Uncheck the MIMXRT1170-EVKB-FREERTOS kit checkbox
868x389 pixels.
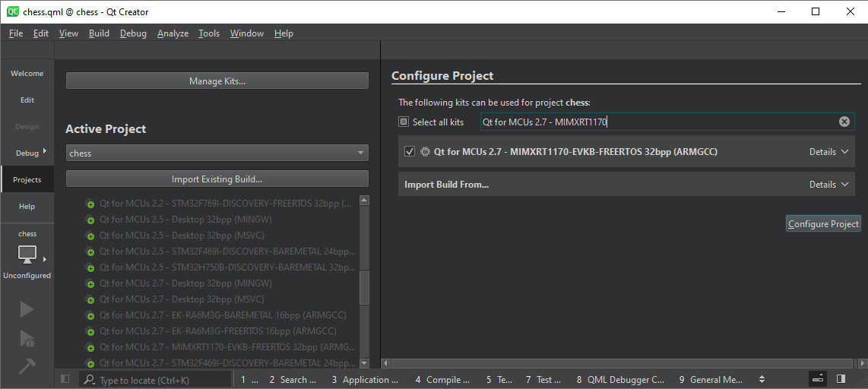point(410,152)
